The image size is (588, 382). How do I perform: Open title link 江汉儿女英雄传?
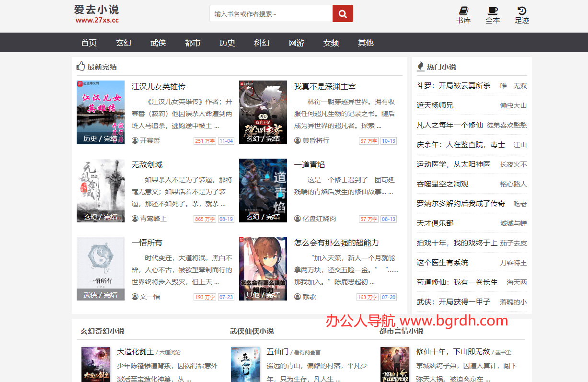(159, 87)
